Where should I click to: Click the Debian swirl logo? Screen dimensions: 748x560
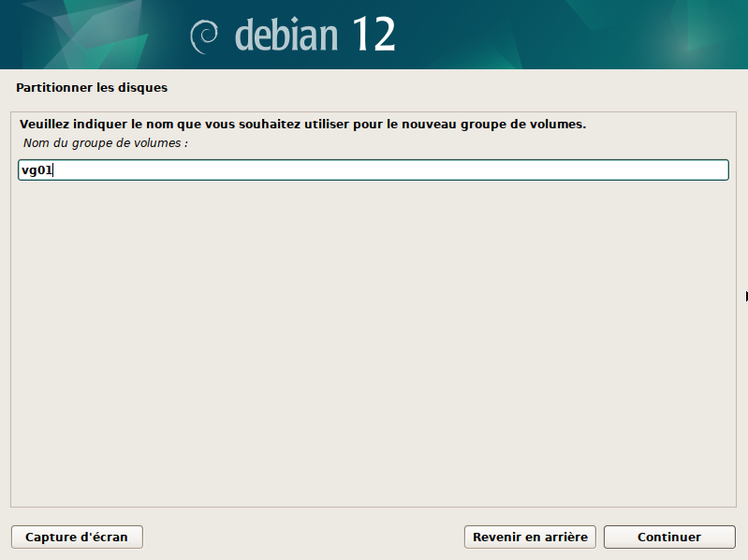204,37
